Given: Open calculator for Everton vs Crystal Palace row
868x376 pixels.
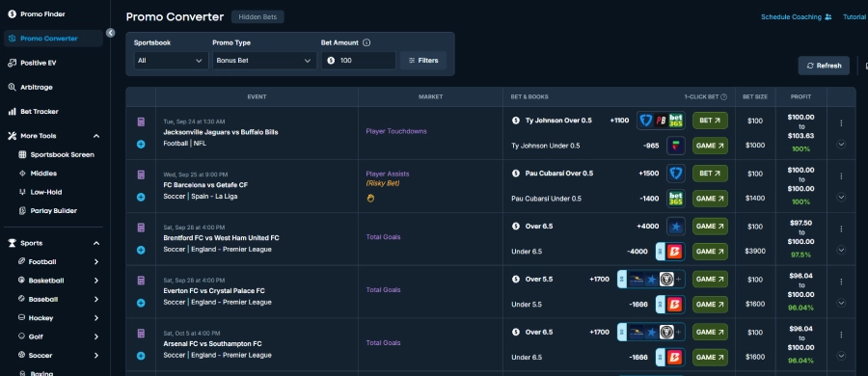Looking at the screenshot, I should 141,281.
